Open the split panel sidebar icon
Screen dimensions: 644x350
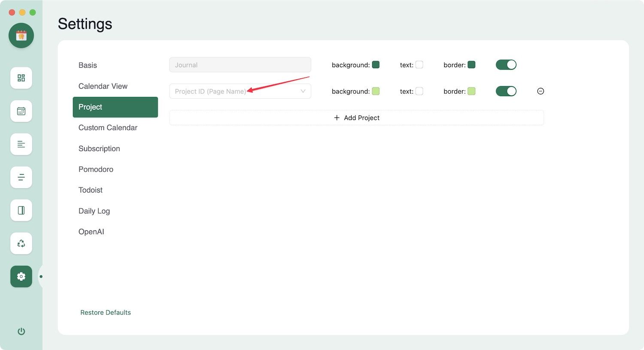click(21, 210)
